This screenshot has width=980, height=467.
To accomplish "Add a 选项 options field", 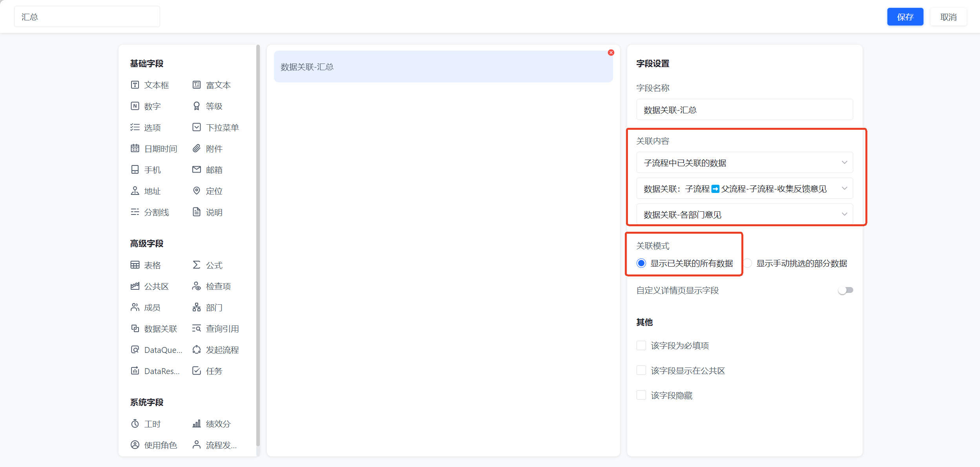I will [x=146, y=127].
